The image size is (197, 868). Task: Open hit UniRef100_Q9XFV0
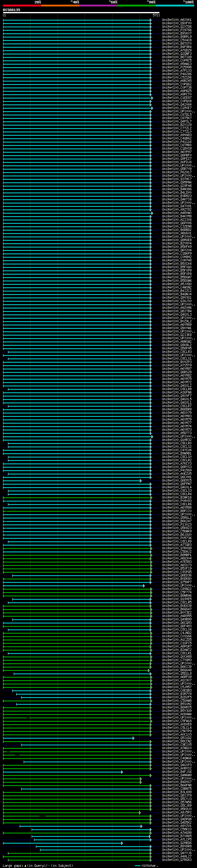click(177, 23)
